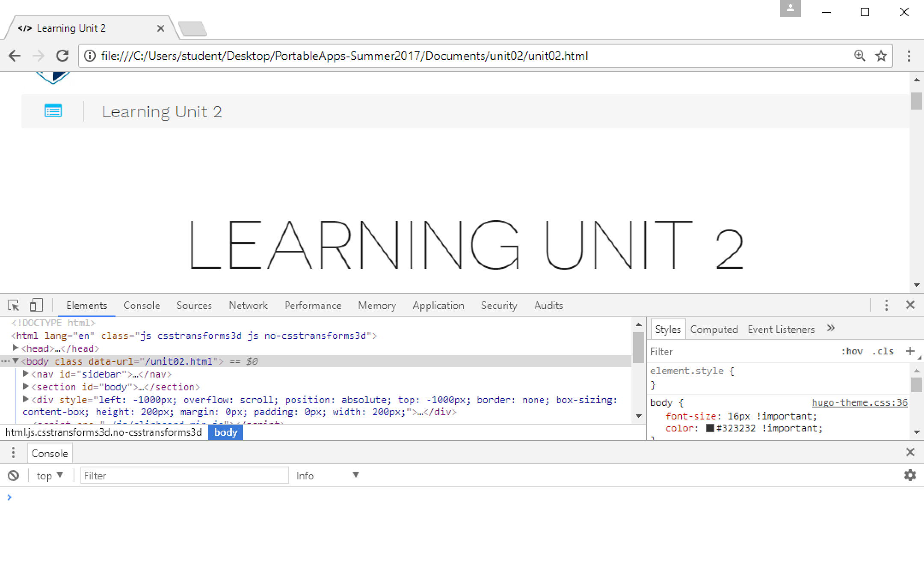Click the .cls class toggle button
The height and width of the screenshot is (577, 924).
click(x=887, y=350)
